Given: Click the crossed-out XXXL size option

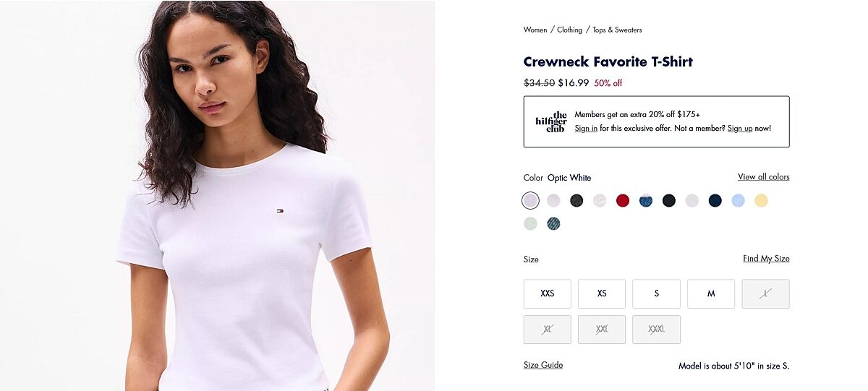Looking at the screenshot, I should click(657, 330).
